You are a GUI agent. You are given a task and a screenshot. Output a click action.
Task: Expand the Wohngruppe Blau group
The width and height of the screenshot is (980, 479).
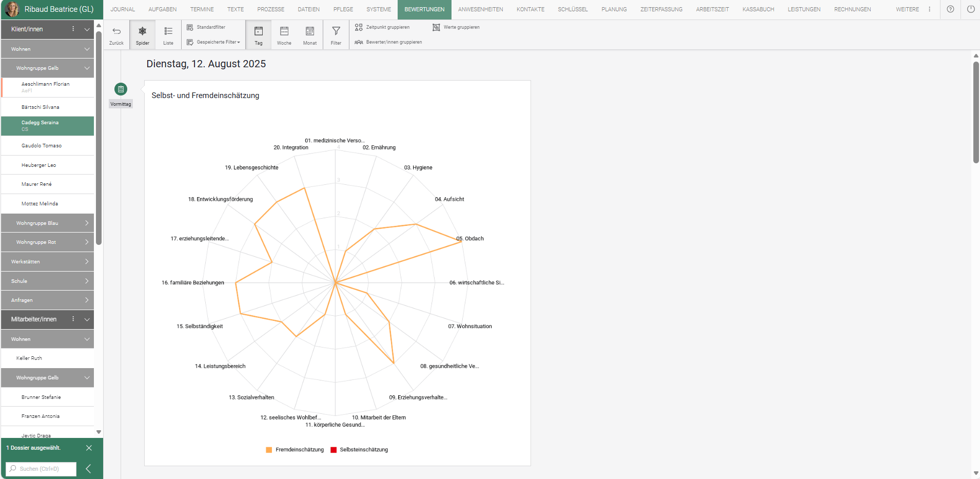47,223
